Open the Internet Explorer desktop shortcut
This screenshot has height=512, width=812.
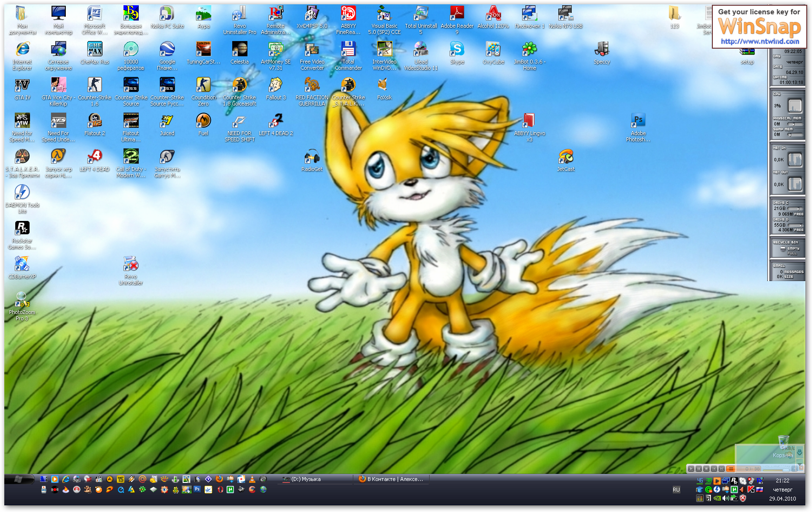[22, 56]
